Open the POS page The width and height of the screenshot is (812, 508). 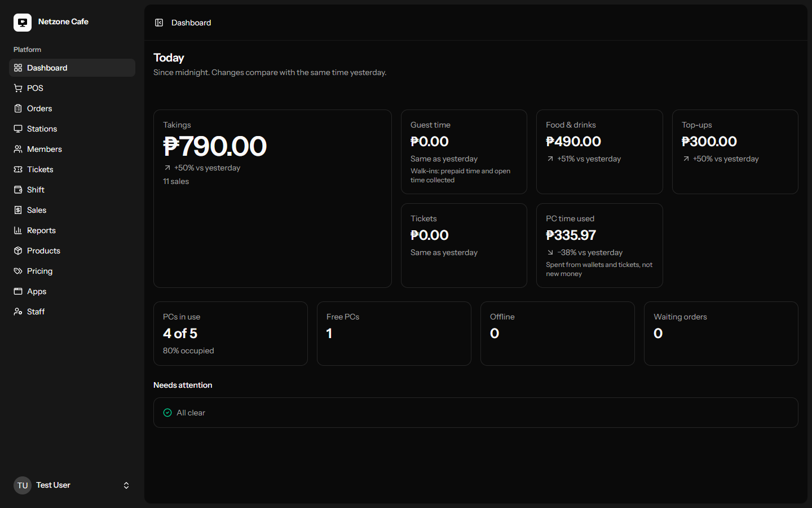pos(72,88)
